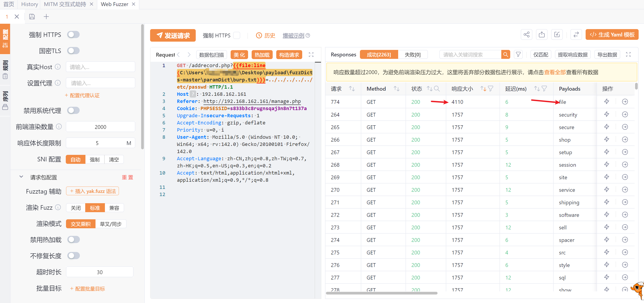Click the 真实Host input field
Viewport: 644px width, 303px height.
(100, 67)
